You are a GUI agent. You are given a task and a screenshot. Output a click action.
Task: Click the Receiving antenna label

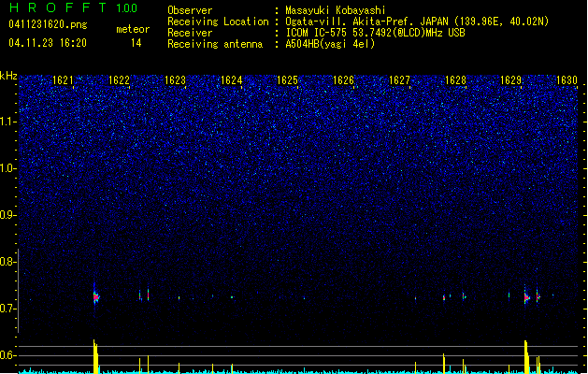click(215, 44)
